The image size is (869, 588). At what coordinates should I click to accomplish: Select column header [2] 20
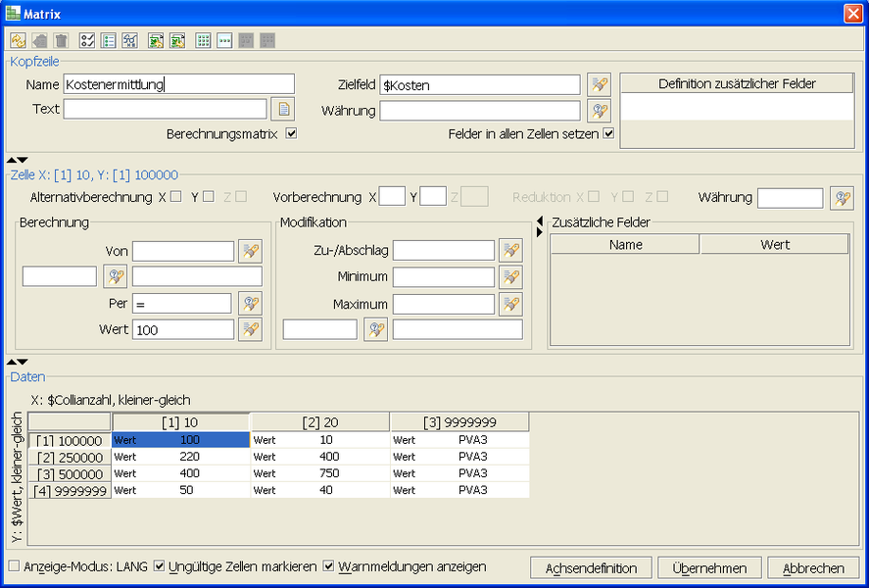pyautogui.click(x=319, y=422)
